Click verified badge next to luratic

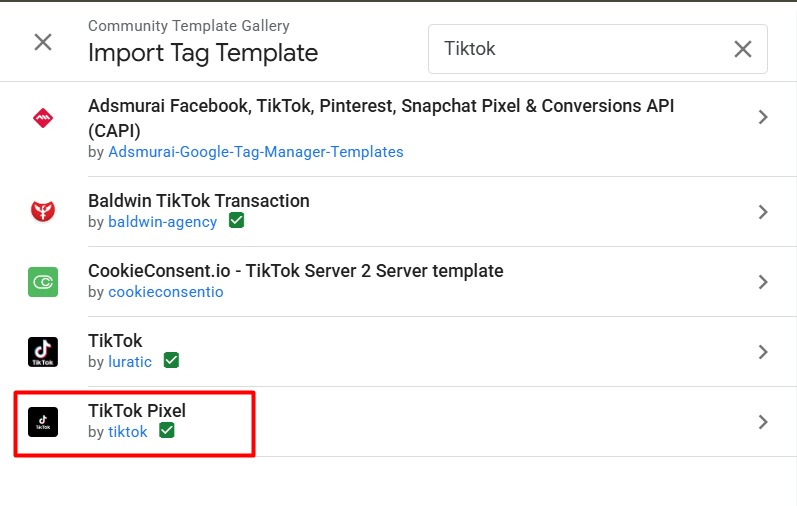pos(171,361)
